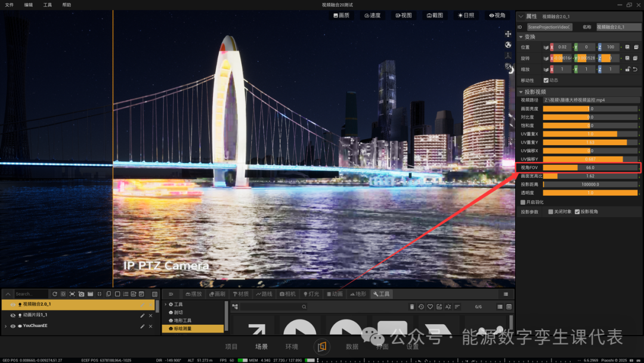Image resolution: width=644 pixels, height=363 pixels.
Task: Click the heart favorites icon in asset toolbar
Action: pyautogui.click(x=430, y=307)
